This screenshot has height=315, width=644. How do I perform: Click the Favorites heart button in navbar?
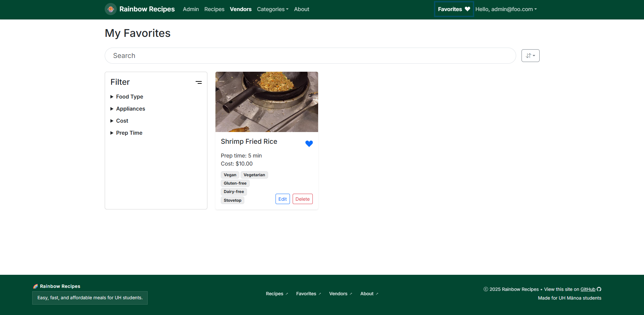[454, 9]
